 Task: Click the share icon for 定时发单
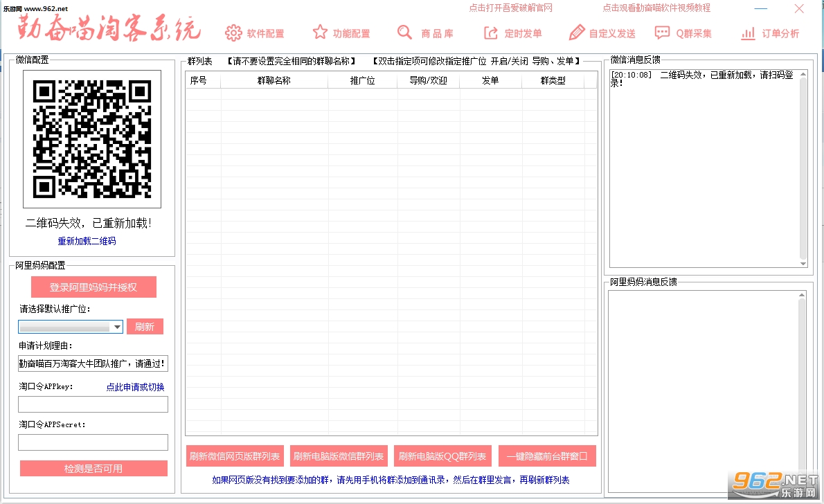pos(490,33)
